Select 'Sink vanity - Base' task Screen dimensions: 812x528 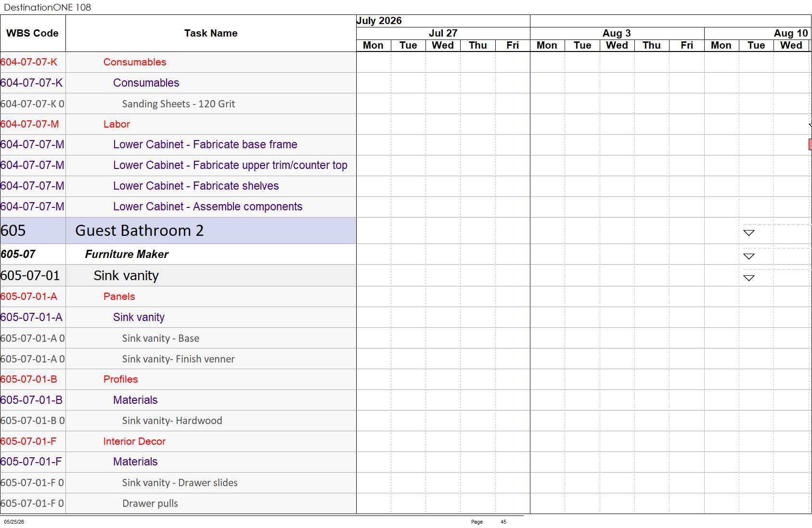[x=160, y=338]
